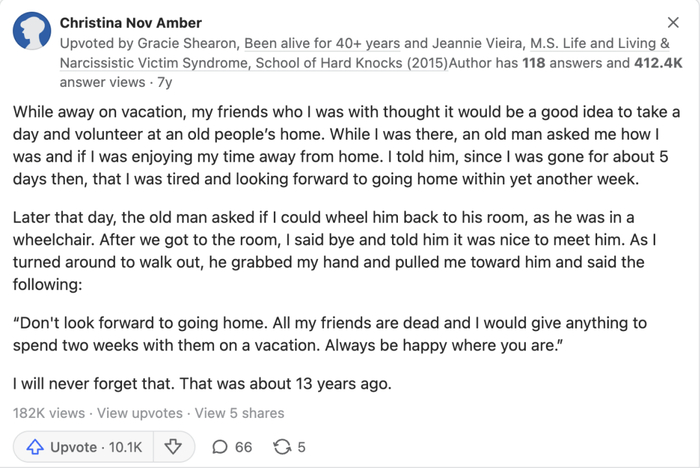Open the "View 5 shares" link

pyautogui.click(x=239, y=412)
